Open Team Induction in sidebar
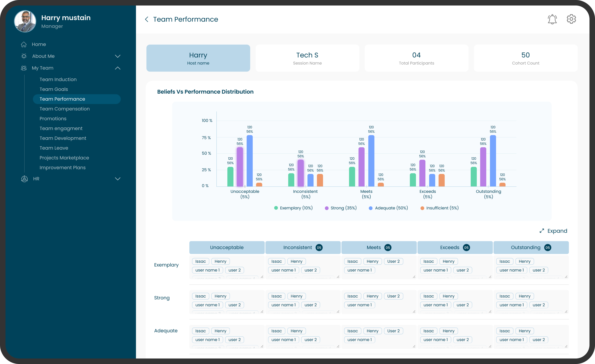 [58, 79]
